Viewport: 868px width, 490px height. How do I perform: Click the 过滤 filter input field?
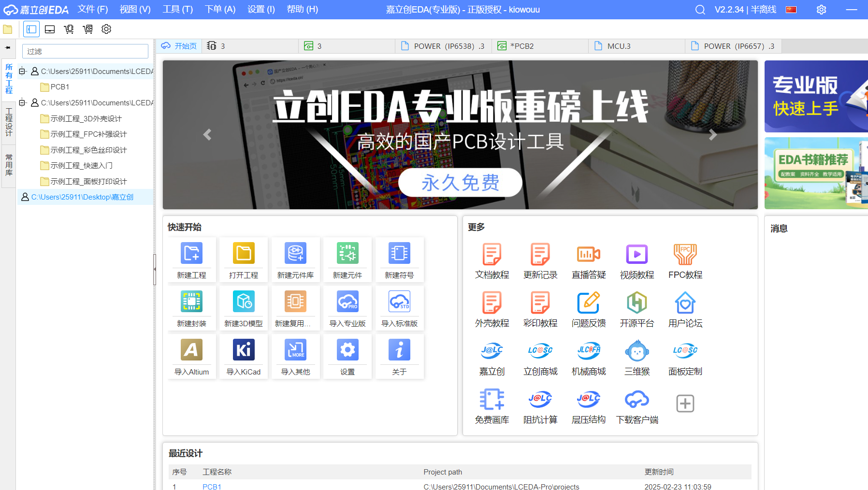click(x=85, y=51)
